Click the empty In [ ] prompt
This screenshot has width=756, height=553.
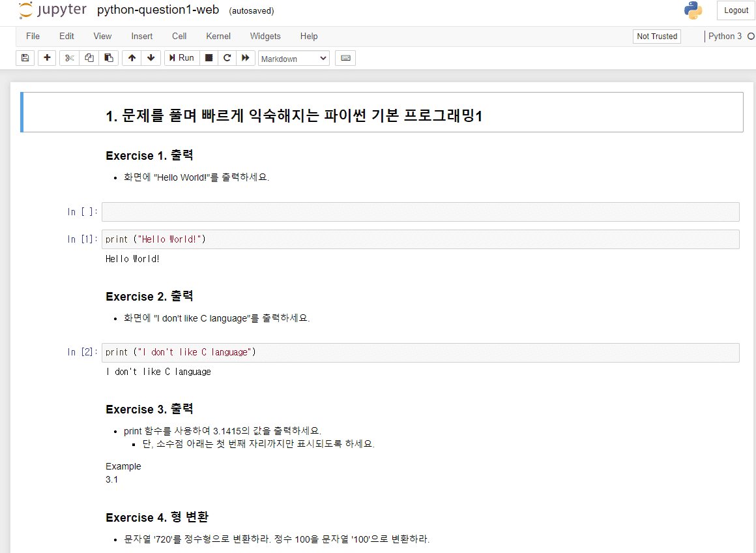83,212
